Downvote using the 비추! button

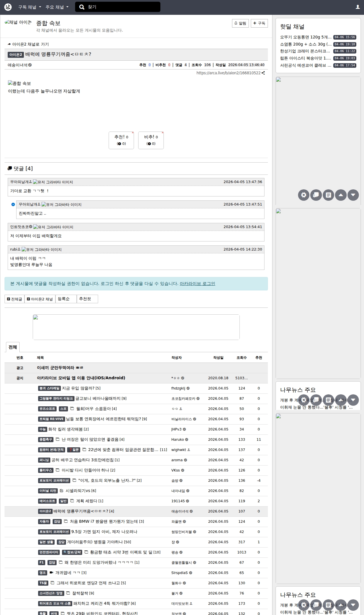point(151,140)
